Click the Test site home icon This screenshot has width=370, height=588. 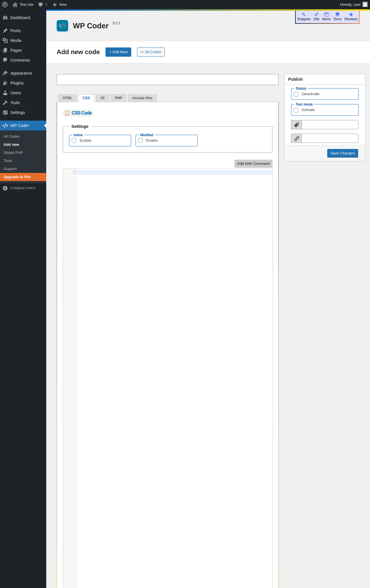point(15,5)
